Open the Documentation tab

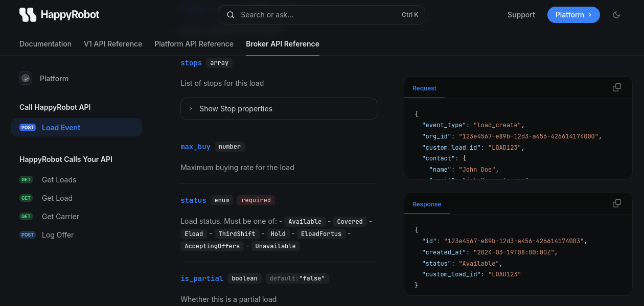45,44
